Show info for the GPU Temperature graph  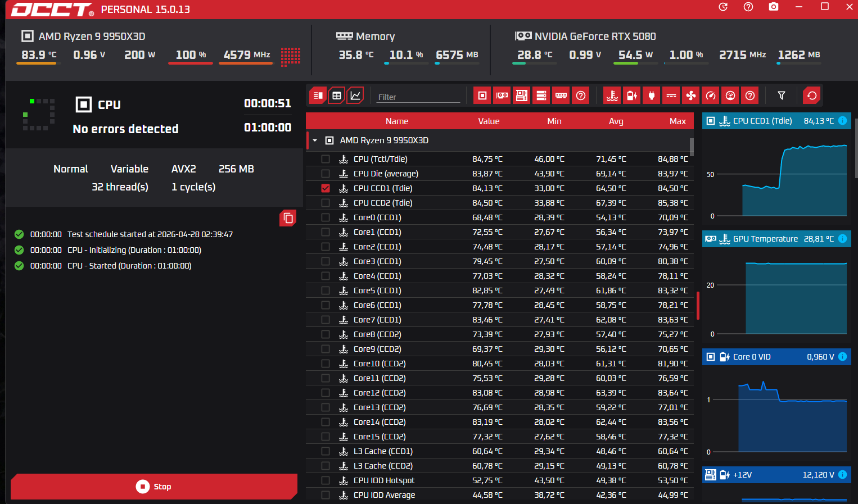(843, 238)
